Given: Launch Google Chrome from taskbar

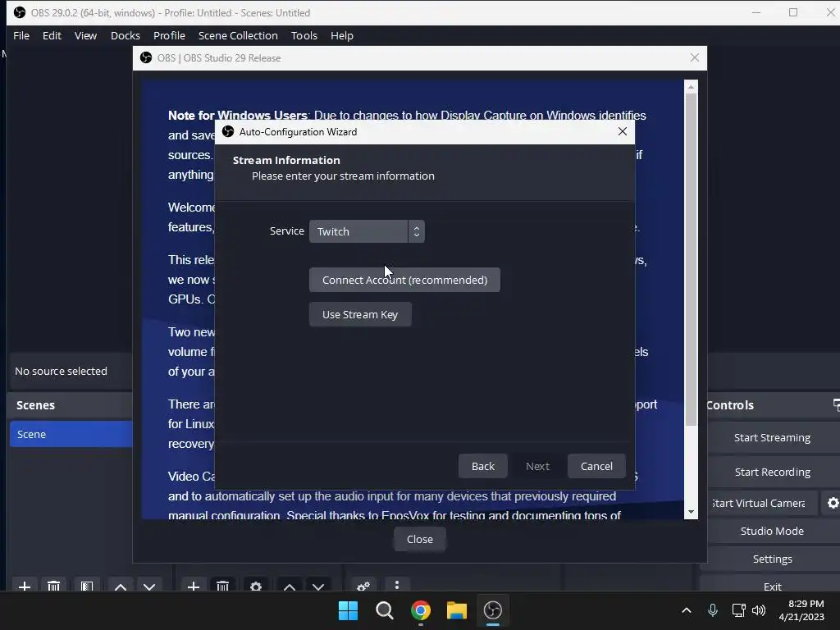Looking at the screenshot, I should pyautogui.click(x=421, y=610).
